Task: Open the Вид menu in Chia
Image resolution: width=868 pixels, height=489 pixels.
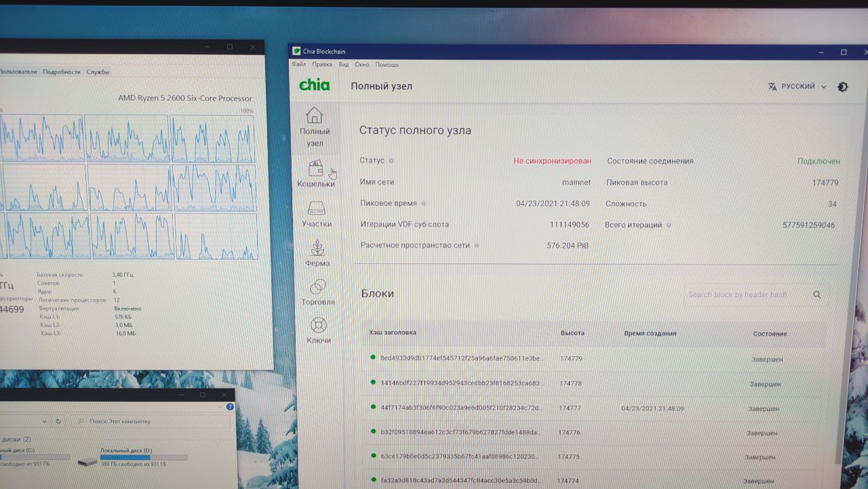Action: click(343, 64)
